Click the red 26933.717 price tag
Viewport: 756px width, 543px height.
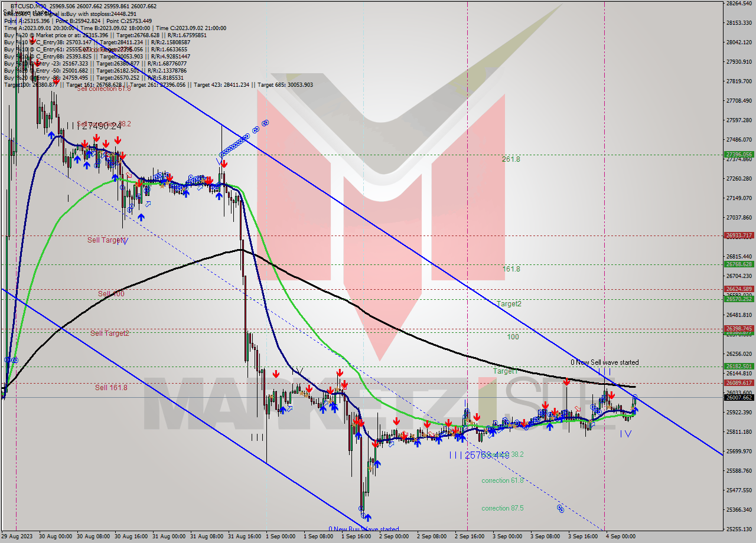tap(738, 235)
